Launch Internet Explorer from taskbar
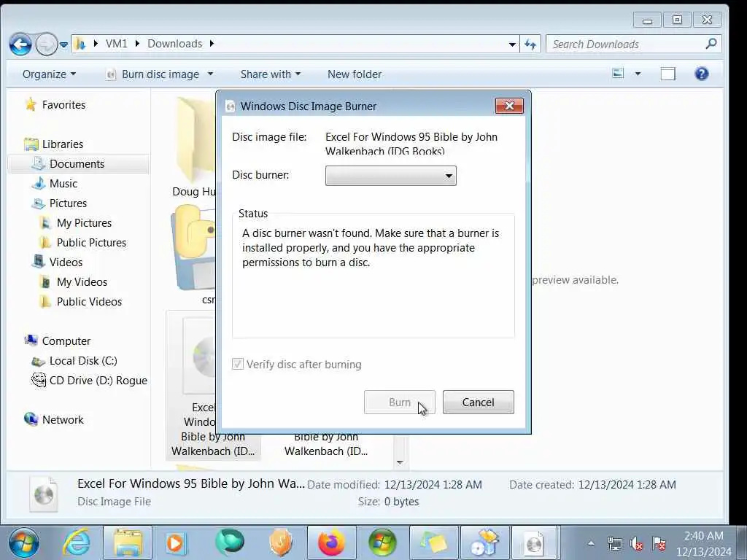Viewport: 747px width, 560px height. (x=77, y=542)
